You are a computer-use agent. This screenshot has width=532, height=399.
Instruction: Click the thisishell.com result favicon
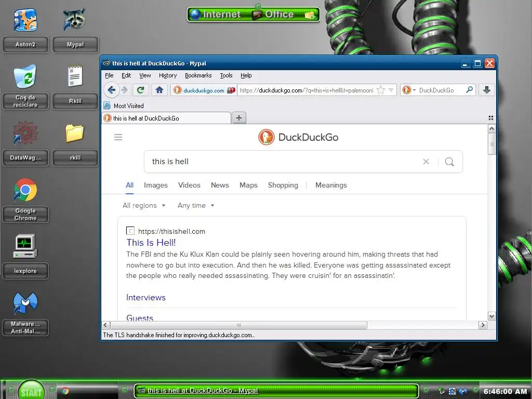coord(130,231)
